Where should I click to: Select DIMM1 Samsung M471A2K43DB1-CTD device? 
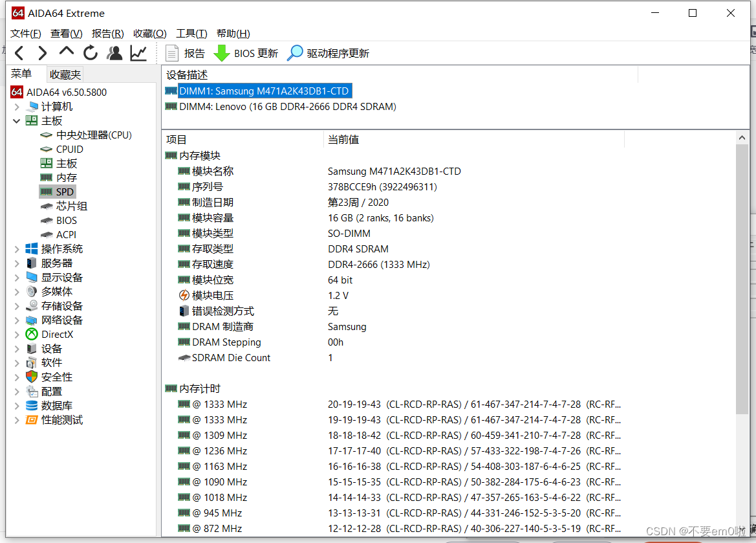coord(265,91)
